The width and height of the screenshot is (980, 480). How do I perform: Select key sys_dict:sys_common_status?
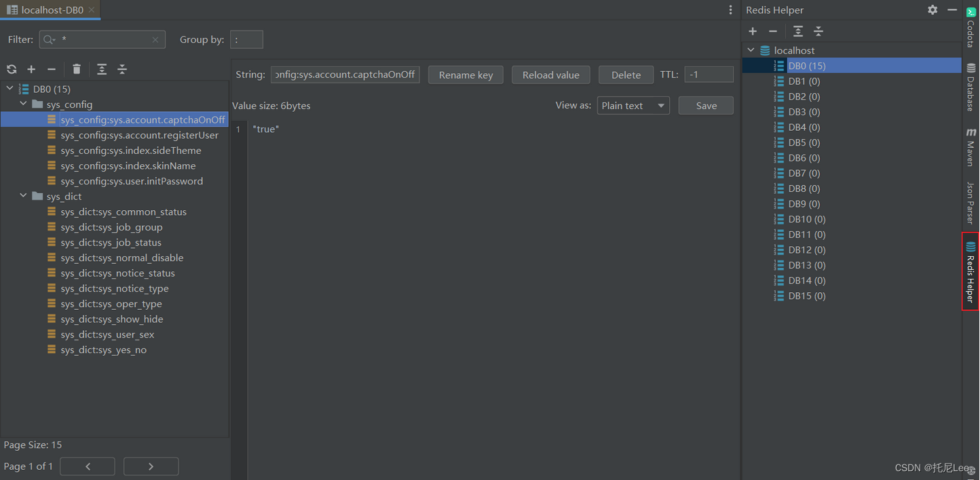pos(124,212)
